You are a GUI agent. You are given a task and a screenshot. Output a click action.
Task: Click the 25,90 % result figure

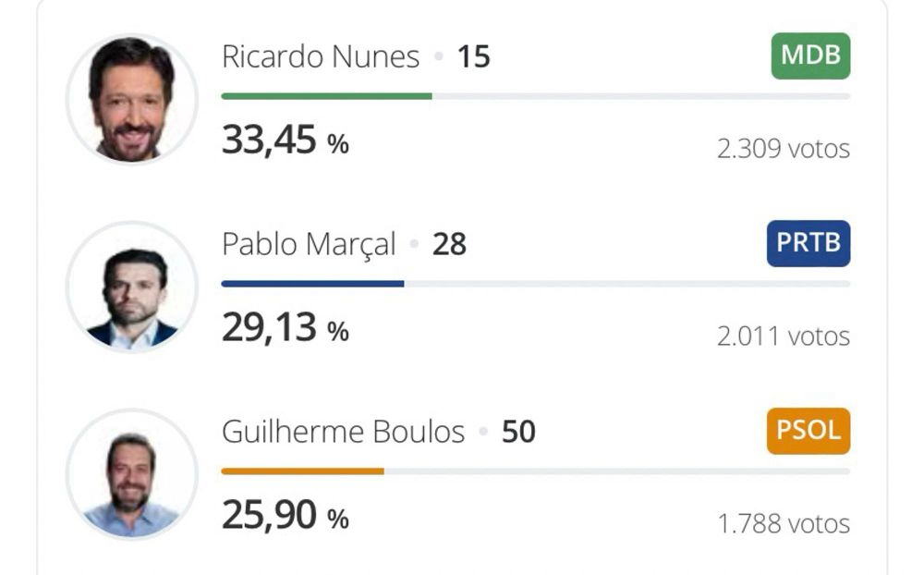pyautogui.click(x=286, y=516)
